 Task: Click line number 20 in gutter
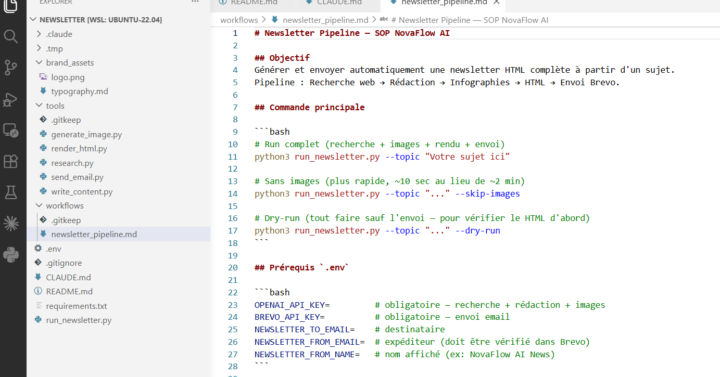(x=233, y=267)
